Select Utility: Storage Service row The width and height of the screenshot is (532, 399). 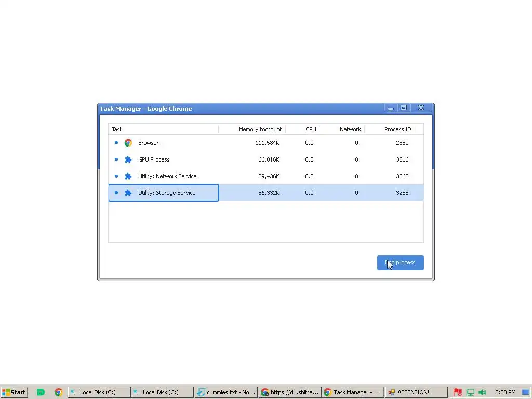coord(266,193)
